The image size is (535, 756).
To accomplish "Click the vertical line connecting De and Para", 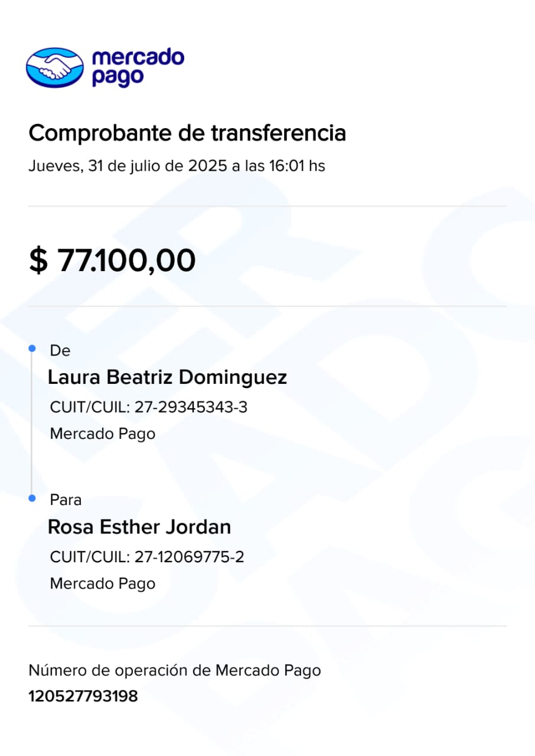I will click(x=32, y=424).
